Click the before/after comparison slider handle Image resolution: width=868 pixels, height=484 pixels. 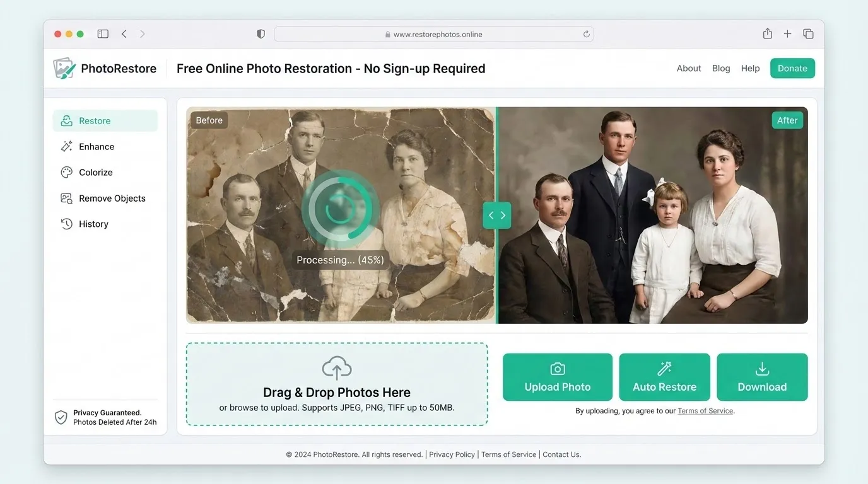point(497,216)
